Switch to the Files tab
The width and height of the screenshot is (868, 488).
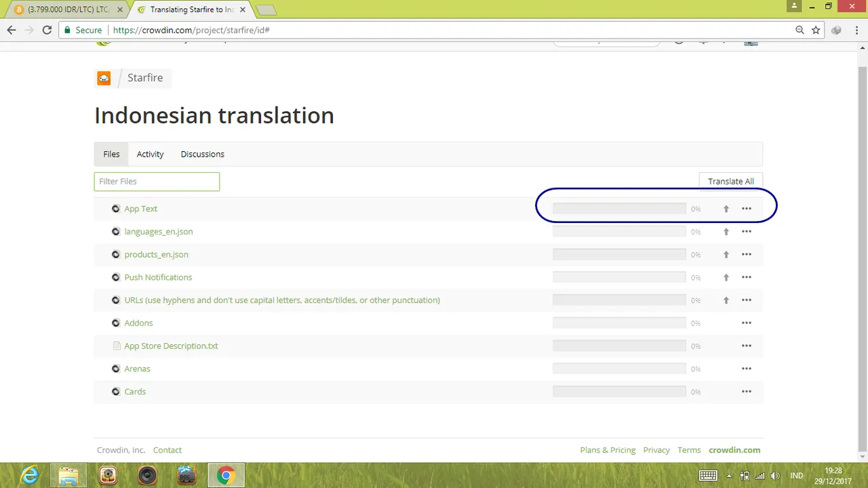coord(111,154)
